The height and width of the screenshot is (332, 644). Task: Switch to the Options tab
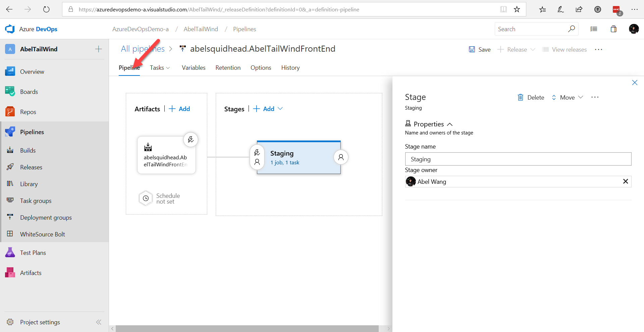[x=261, y=68]
